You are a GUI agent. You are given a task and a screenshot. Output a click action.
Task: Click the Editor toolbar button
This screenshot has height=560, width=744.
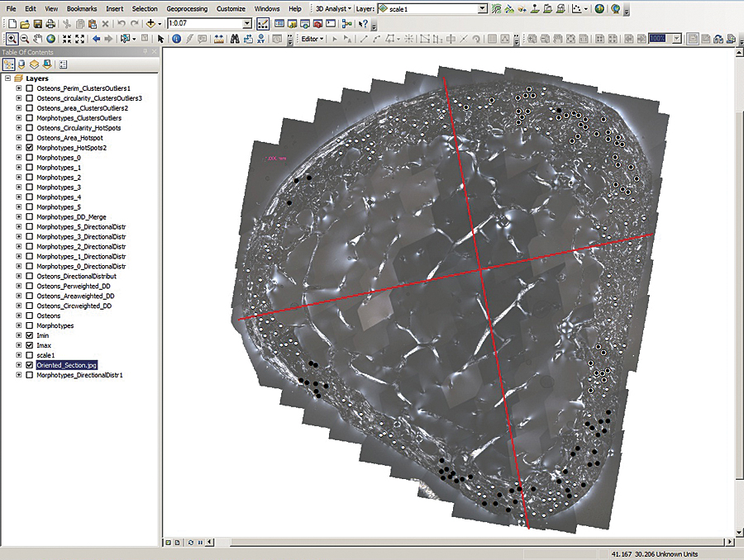point(311,39)
